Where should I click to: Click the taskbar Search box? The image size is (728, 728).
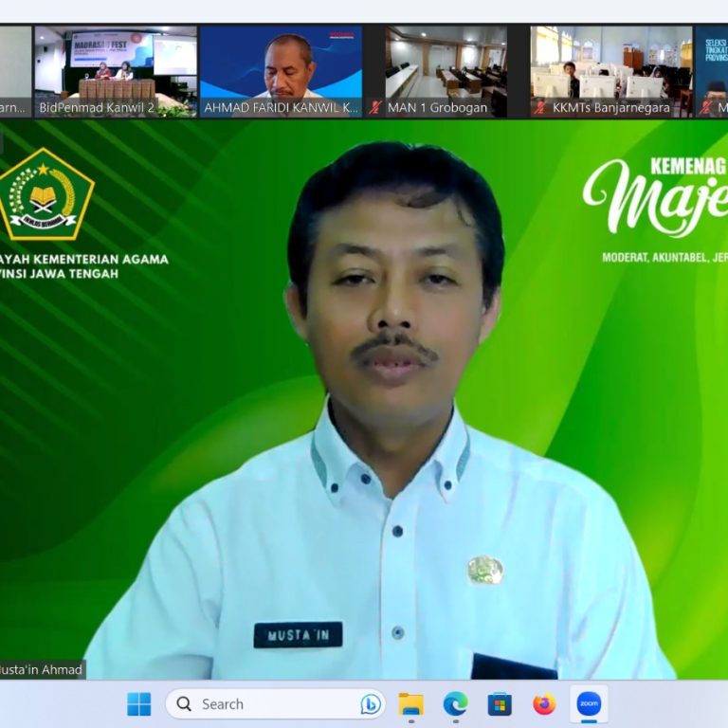[275, 704]
